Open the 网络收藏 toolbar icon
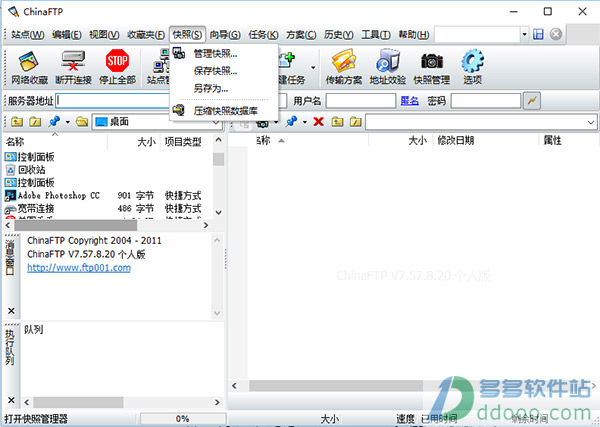 pos(29,67)
